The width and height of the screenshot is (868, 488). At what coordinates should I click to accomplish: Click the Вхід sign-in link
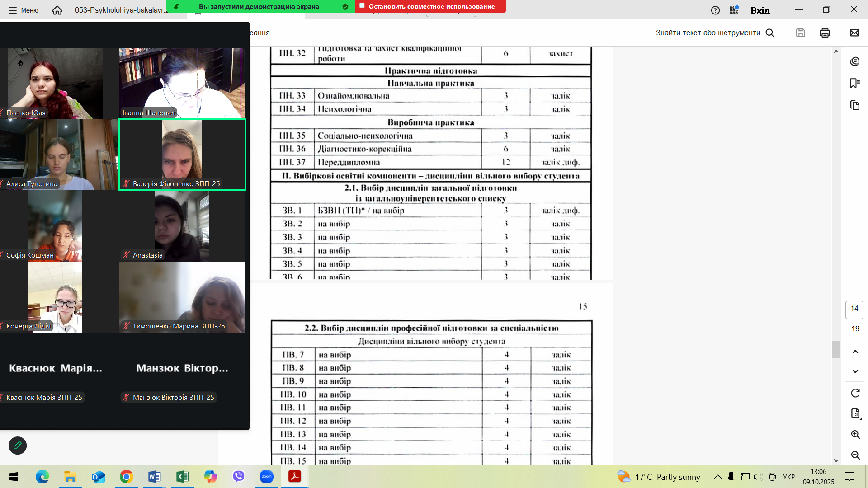click(x=760, y=10)
